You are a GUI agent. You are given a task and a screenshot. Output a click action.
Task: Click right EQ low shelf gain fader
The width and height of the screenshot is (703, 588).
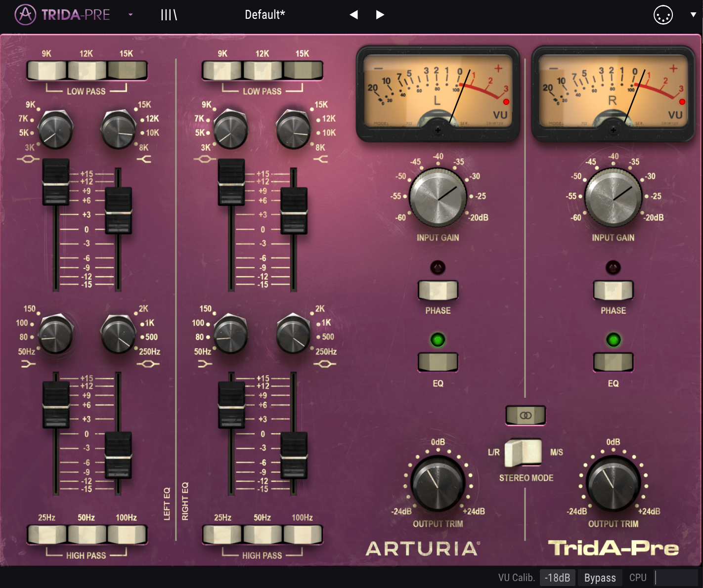click(231, 405)
